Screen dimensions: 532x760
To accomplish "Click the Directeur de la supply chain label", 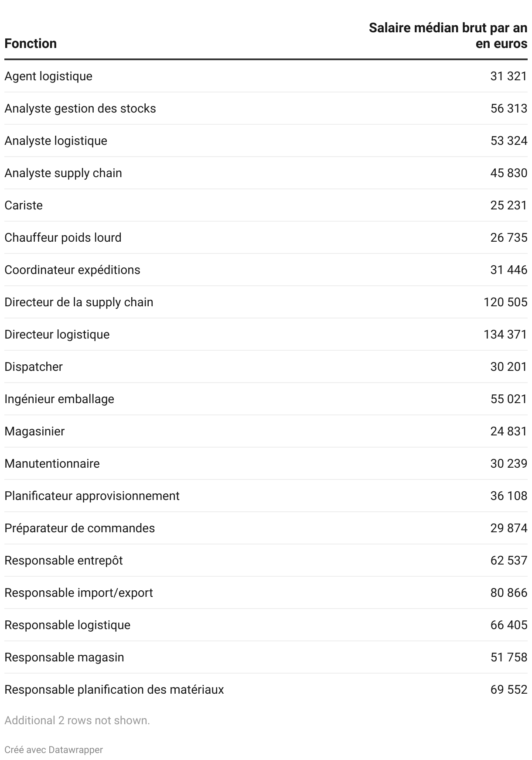I will (x=79, y=302).
